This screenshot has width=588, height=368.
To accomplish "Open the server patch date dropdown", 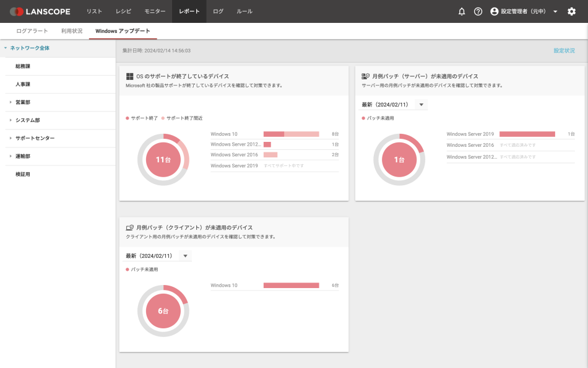I will 421,105.
